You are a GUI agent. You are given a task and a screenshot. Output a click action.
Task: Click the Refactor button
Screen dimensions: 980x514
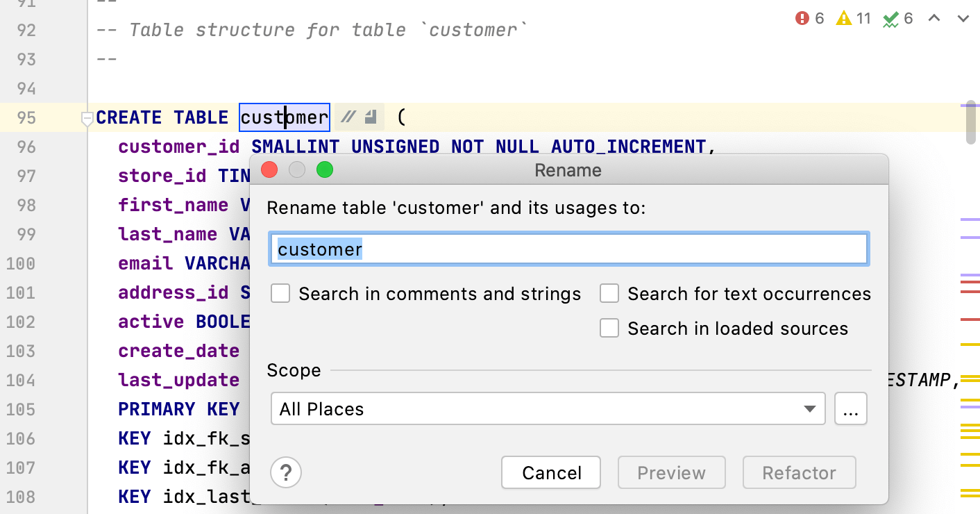tap(799, 472)
